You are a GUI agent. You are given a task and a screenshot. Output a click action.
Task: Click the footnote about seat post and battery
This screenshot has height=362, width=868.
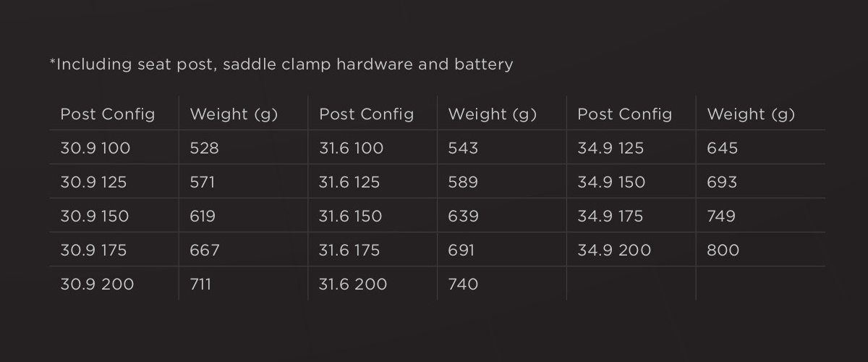point(281,64)
